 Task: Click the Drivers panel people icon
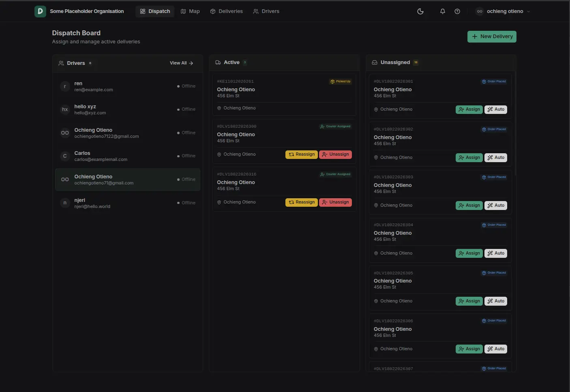pyautogui.click(x=61, y=63)
